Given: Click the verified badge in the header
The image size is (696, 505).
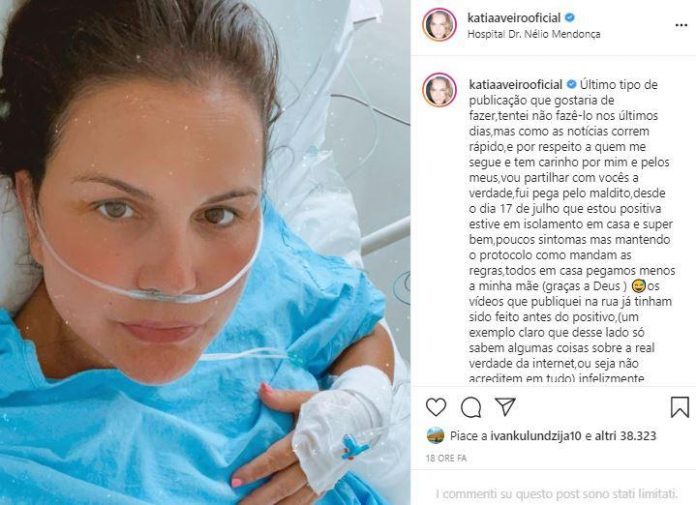Looking at the screenshot, I should coord(570,18).
